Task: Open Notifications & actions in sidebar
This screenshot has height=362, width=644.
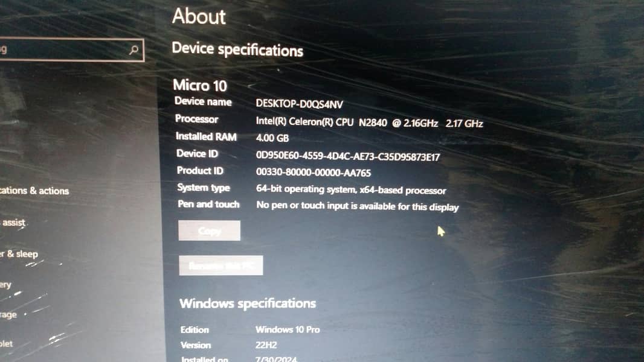Action: pyautogui.click(x=34, y=191)
